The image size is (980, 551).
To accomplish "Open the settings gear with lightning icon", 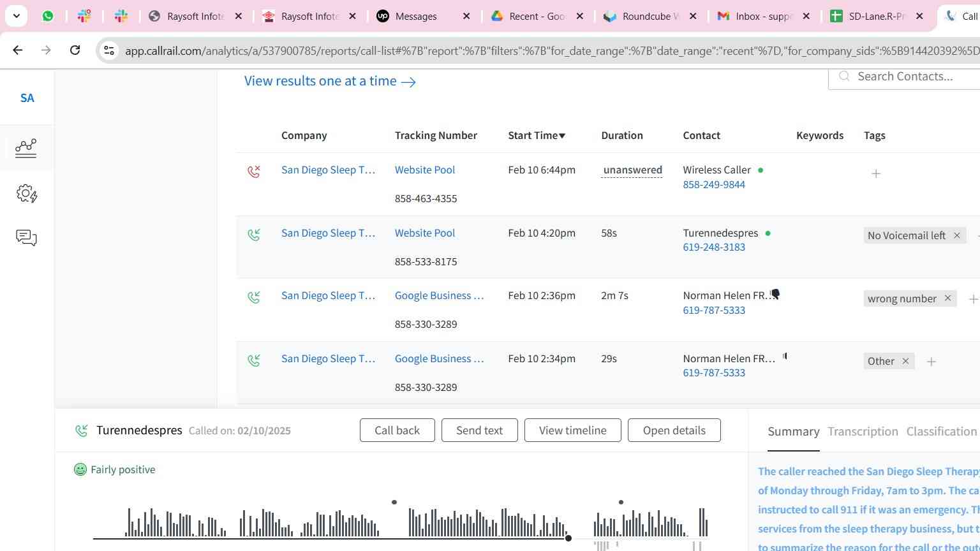I will pyautogui.click(x=27, y=193).
